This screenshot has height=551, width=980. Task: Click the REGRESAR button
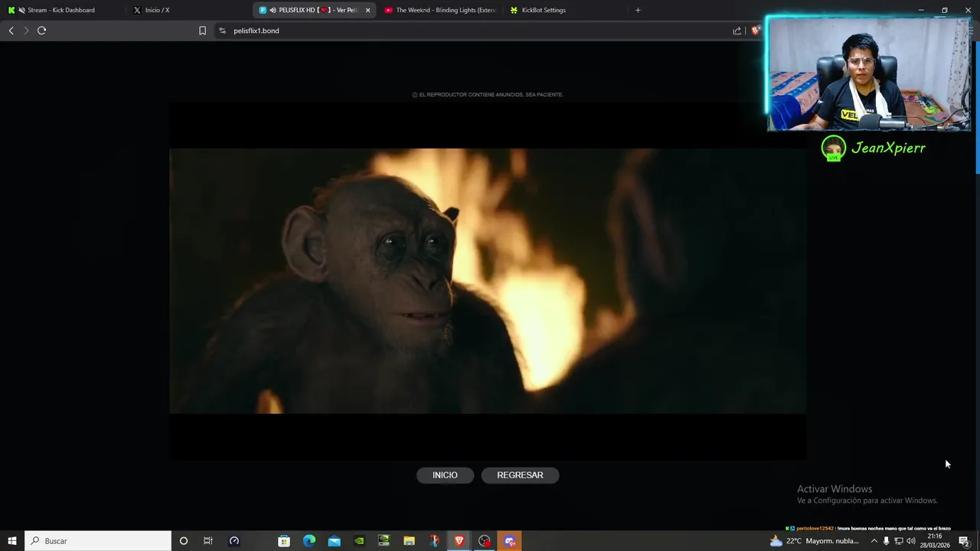point(520,475)
